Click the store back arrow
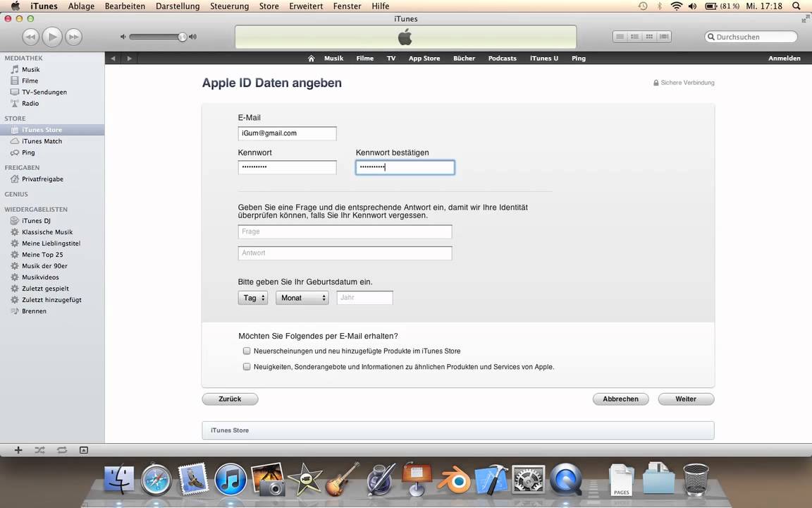 [x=113, y=59]
